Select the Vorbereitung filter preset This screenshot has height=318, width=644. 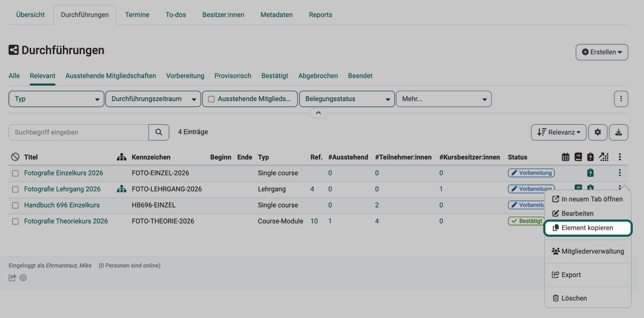pyautogui.click(x=185, y=76)
